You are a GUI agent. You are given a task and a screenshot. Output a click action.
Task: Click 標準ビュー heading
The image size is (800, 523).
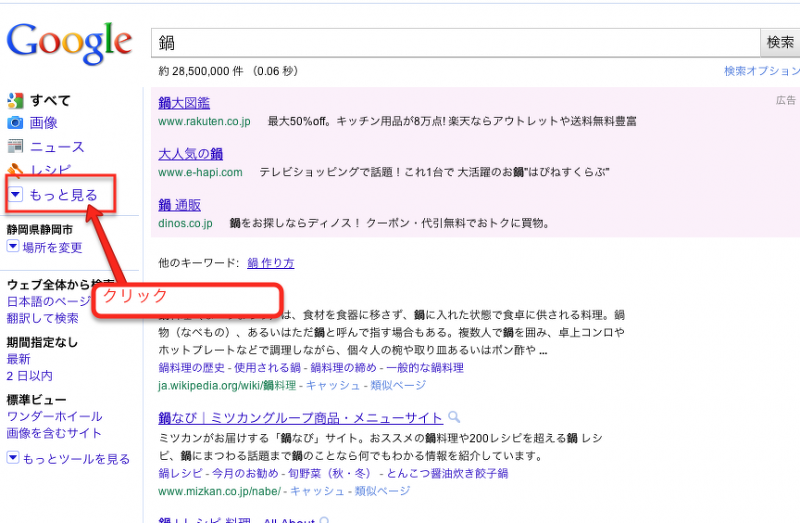click(x=36, y=400)
